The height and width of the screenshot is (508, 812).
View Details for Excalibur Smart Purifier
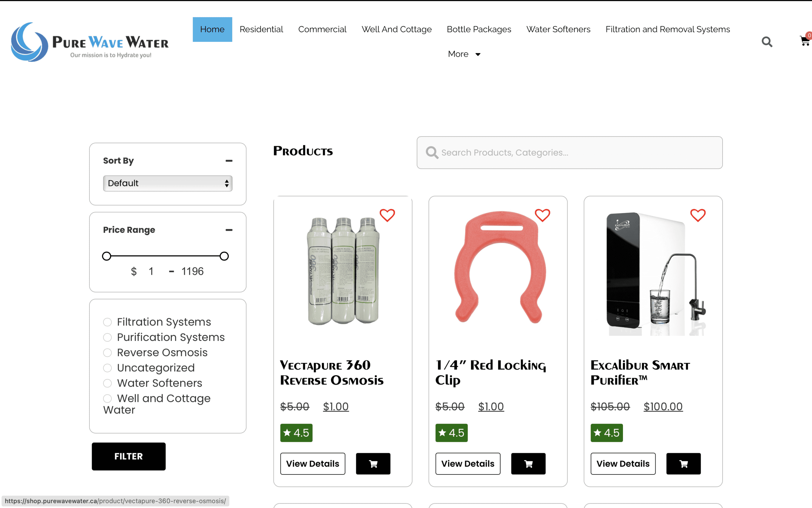coord(623,464)
